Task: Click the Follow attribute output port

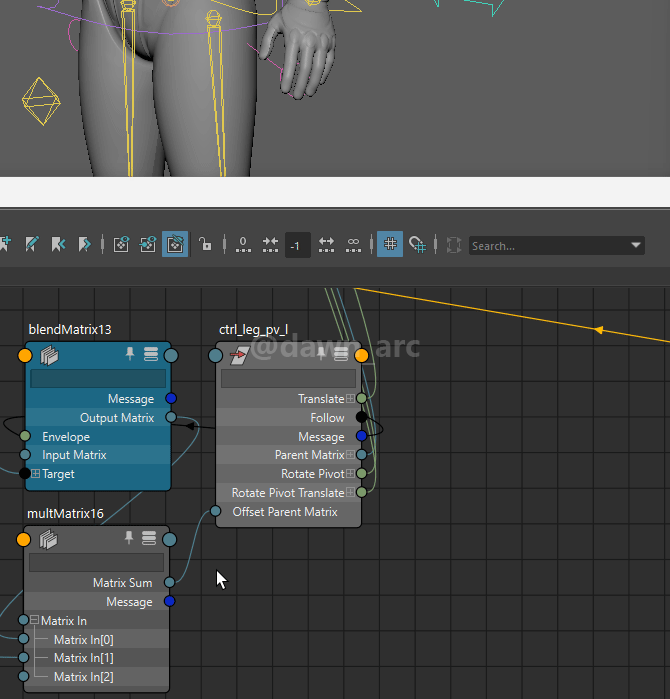Action: [x=362, y=417]
